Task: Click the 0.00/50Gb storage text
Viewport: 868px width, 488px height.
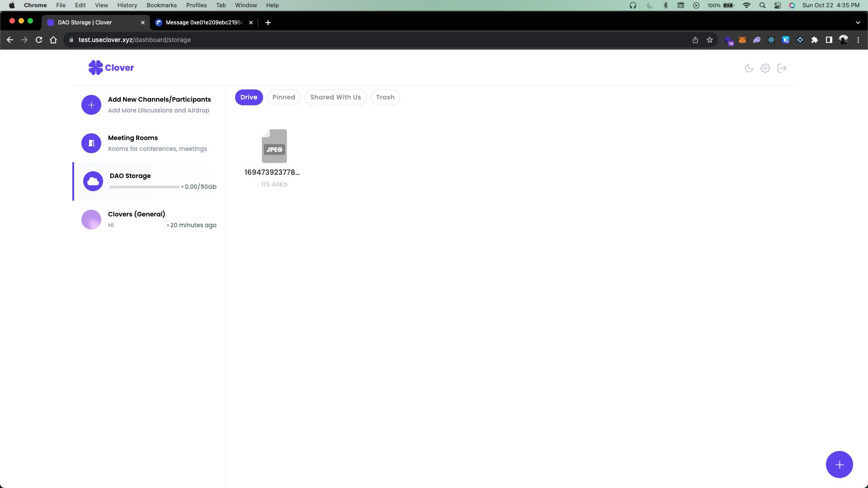Action: (x=201, y=187)
